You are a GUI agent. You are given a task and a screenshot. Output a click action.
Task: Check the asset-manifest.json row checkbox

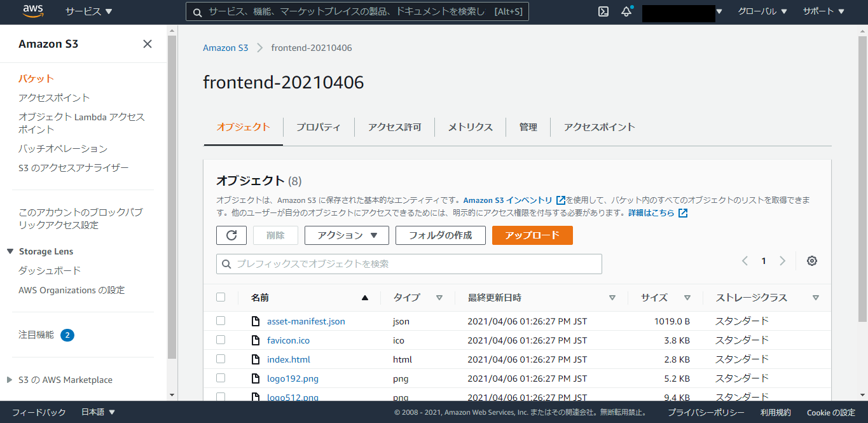[221, 321]
